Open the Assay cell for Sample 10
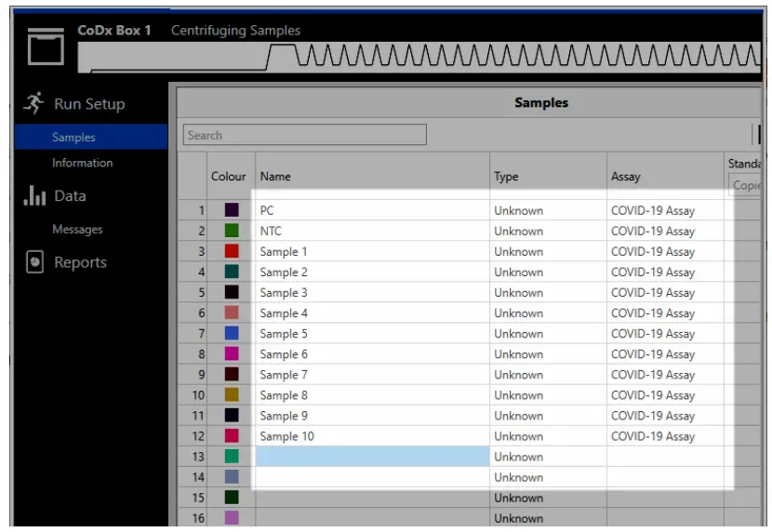 point(665,435)
